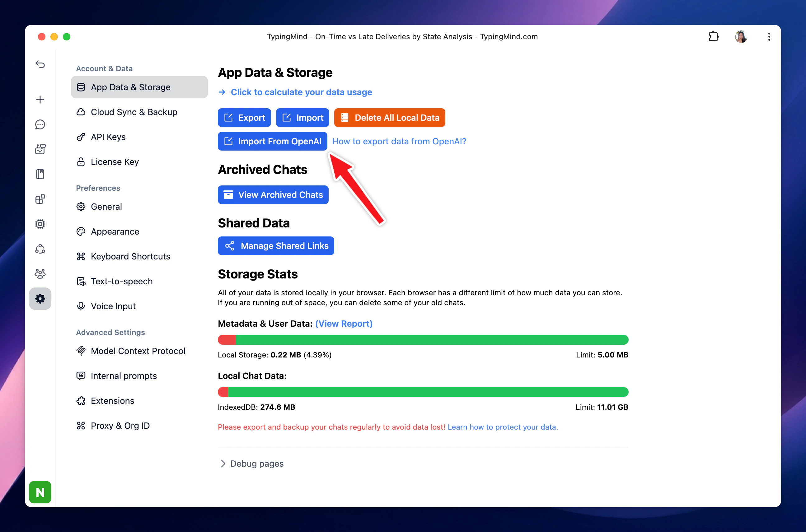
Task: Click the Storage Stats heading
Action: [258, 274]
